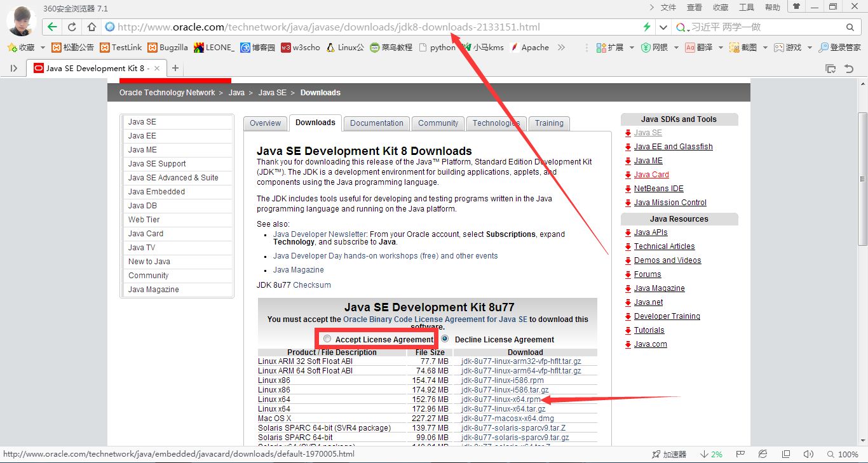Click the page vertical scrollbar

coord(862,179)
